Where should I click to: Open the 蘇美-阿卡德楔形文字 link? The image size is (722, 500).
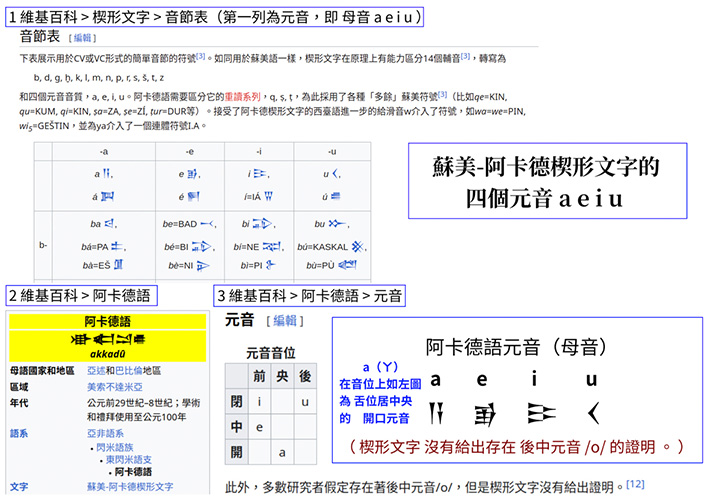[x=130, y=487]
